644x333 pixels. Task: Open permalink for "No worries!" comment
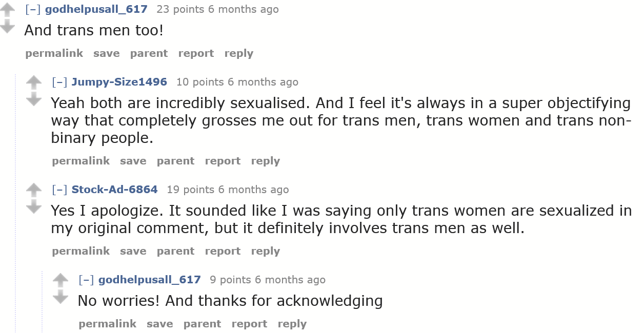click(108, 324)
